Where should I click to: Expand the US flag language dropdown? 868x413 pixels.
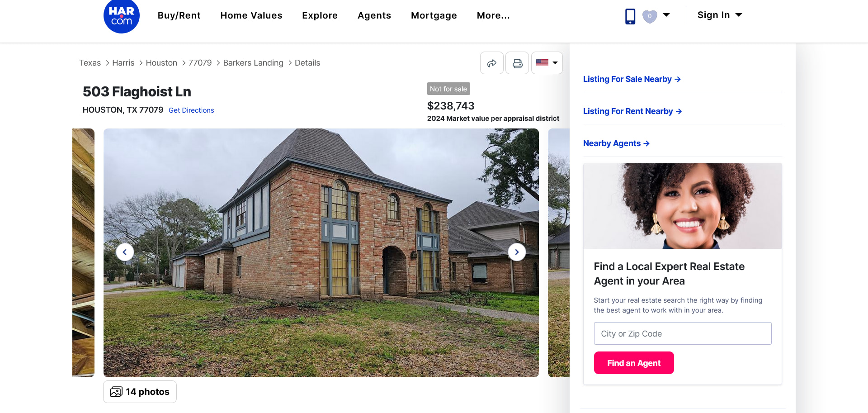pos(547,63)
